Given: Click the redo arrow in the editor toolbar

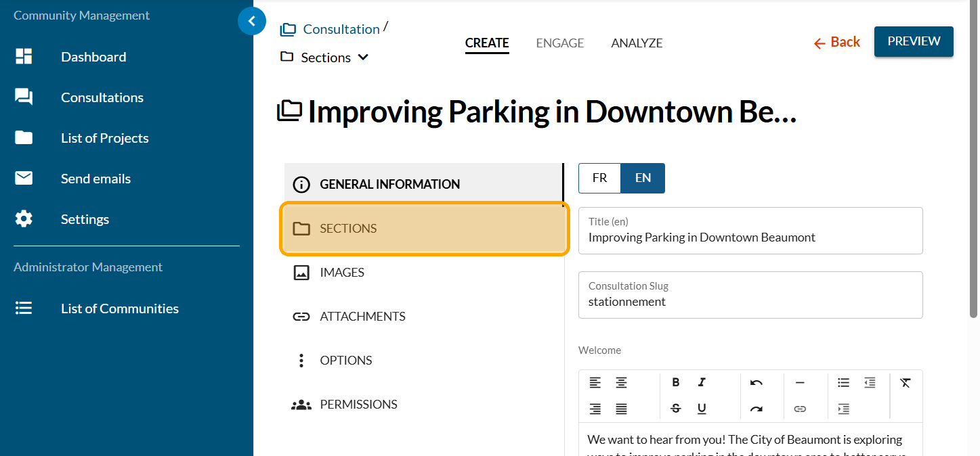Looking at the screenshot, I should coord(757,409).
